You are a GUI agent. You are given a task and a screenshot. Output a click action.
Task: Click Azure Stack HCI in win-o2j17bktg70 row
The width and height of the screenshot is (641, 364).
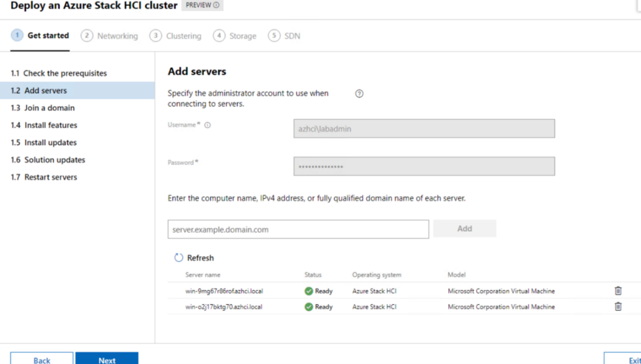pyautogui.click(x=375, y=307)
